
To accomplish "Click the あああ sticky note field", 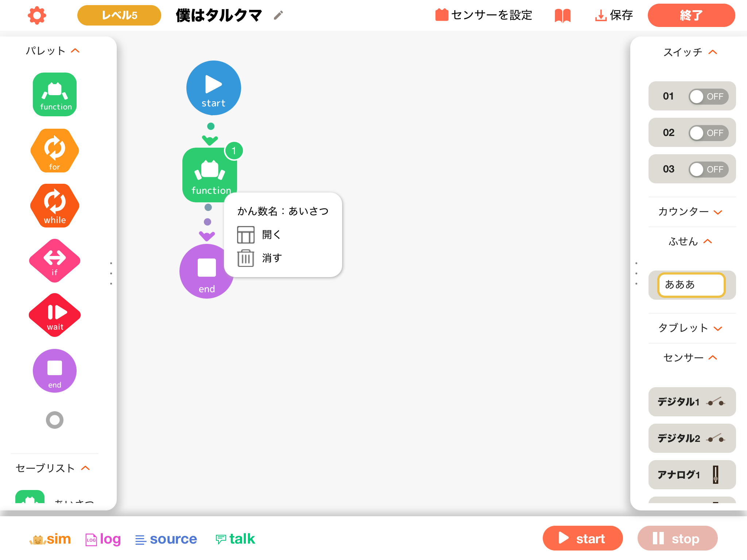I will point(691,285).
